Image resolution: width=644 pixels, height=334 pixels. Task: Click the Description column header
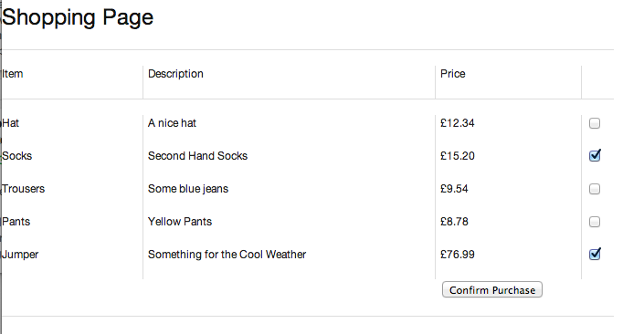175,74
